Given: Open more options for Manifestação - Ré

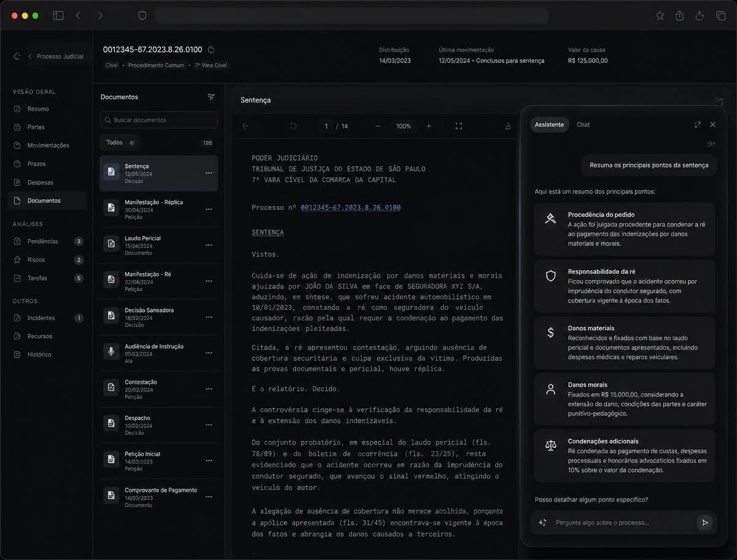Looking at the screenshot, I should [209, 281].
